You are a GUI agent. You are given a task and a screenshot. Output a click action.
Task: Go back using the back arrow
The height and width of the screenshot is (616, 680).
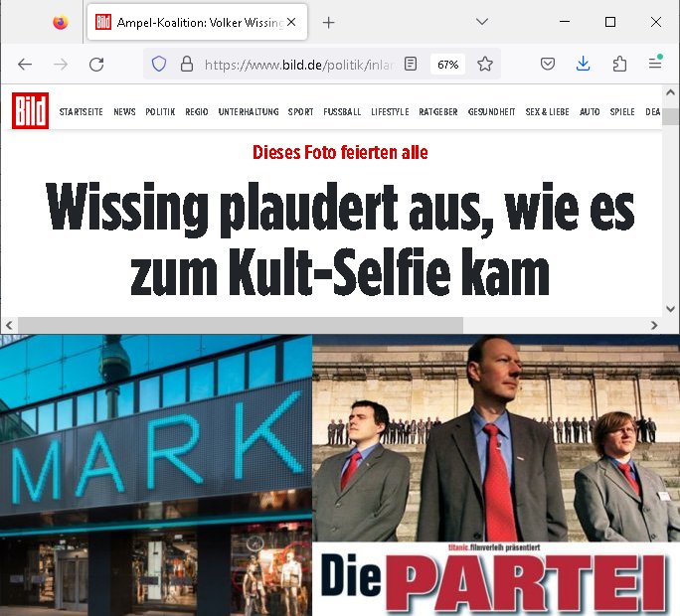click(x=25, y=65)
